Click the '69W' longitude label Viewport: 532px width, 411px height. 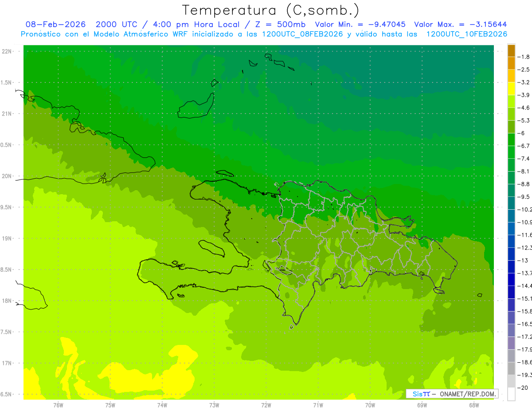(x=422, y=405)
